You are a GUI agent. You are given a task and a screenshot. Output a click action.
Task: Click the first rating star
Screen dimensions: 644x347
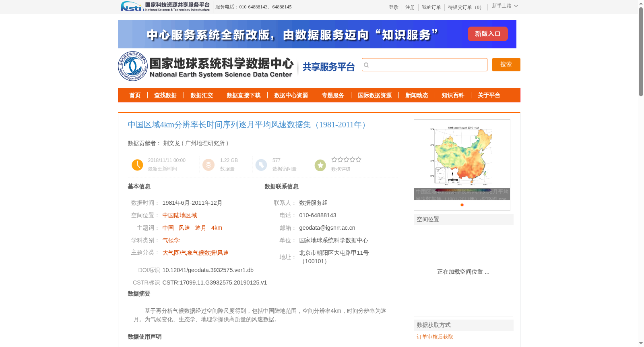point(334,160)
